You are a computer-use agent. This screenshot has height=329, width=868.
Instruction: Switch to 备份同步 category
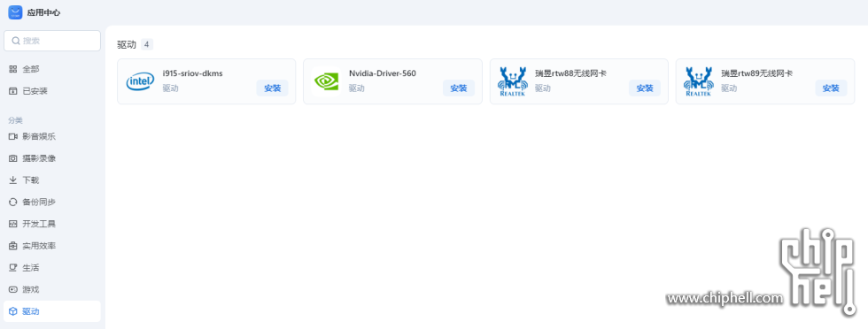click(x=52, y=203)
